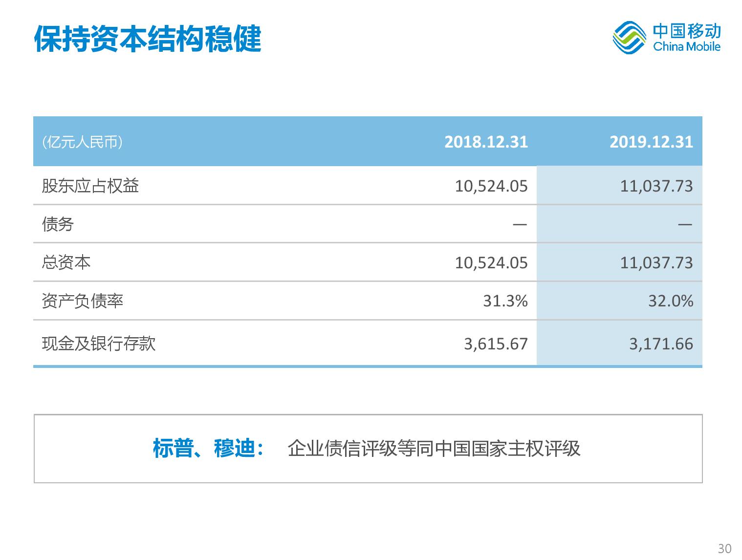Click 2019 股东应占权益 value 11,037.73
742x560 pixels.
pos(656,186)
